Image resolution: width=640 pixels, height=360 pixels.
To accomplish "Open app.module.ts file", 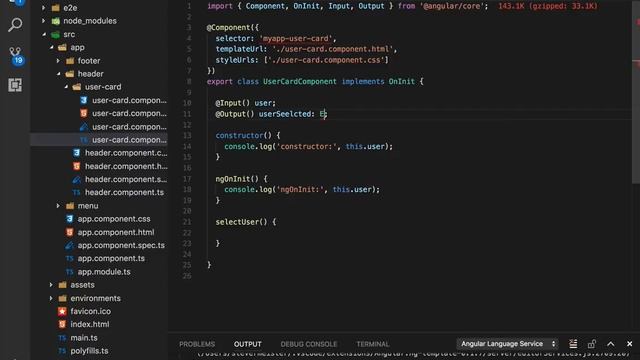I will coord(104,272).
